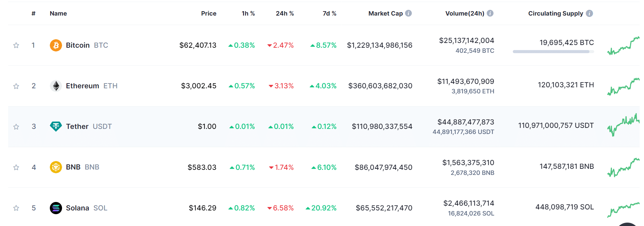Click Tether market cap $110,980,337,554
644x226 pixels.
tap(382, 127)
